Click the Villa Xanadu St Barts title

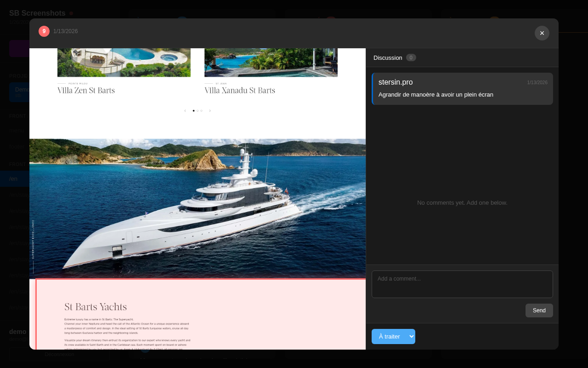click(240, 91)
